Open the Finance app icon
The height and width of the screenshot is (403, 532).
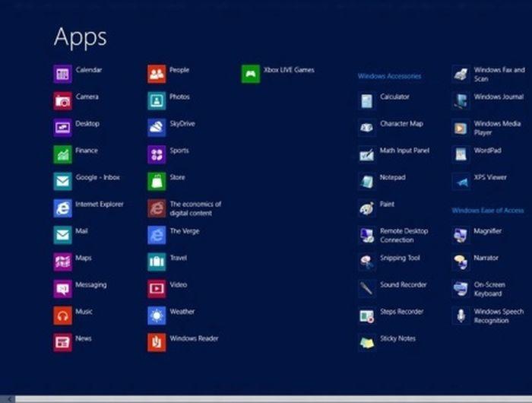(x=63, y=154)
